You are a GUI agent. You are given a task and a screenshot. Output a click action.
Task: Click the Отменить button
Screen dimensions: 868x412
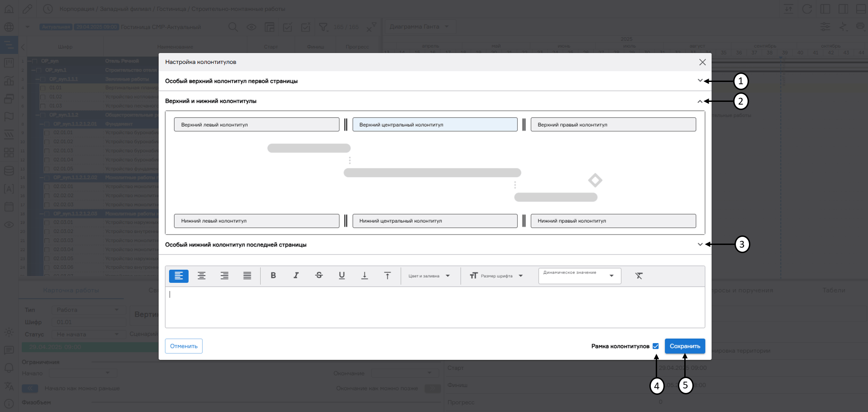click(x=183, y=346)
